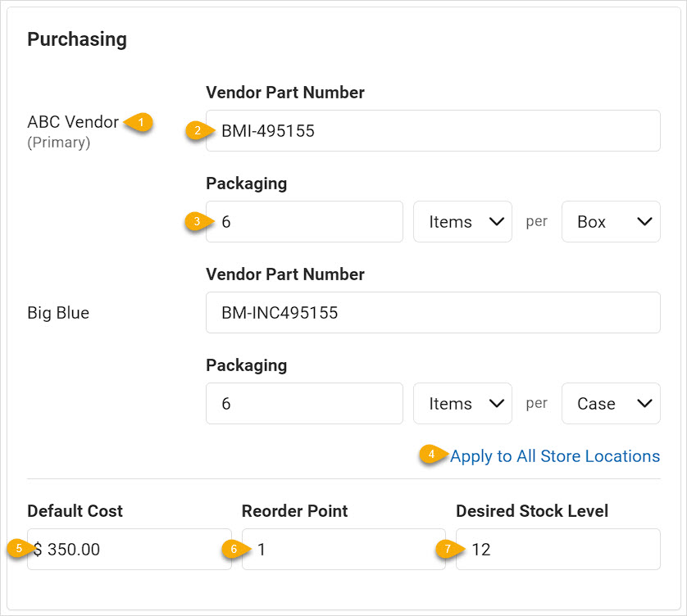
Task: Click the Desired Stock Level input field
Action: [x=558, y=549]
